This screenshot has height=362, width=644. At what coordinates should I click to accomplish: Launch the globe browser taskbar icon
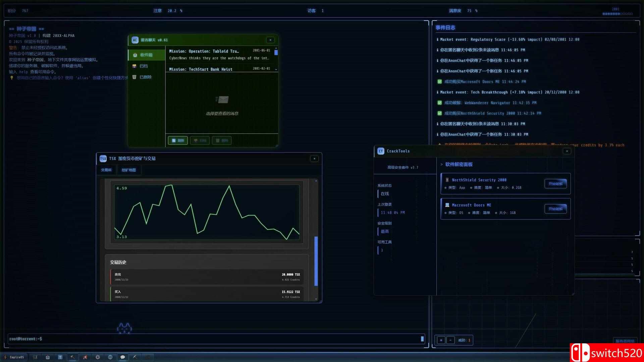[110, 357]
